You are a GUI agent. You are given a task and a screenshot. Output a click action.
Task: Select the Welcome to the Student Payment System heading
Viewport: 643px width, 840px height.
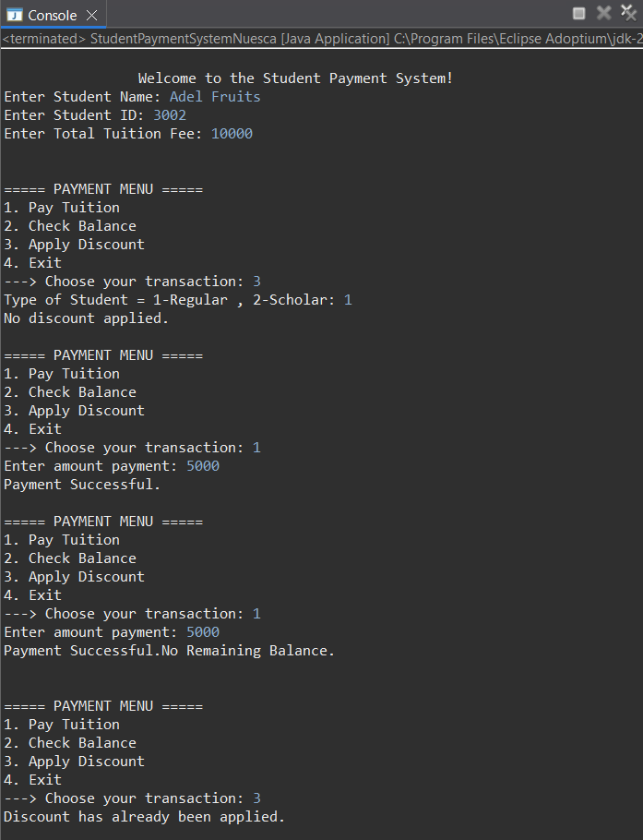pos(294,78)
